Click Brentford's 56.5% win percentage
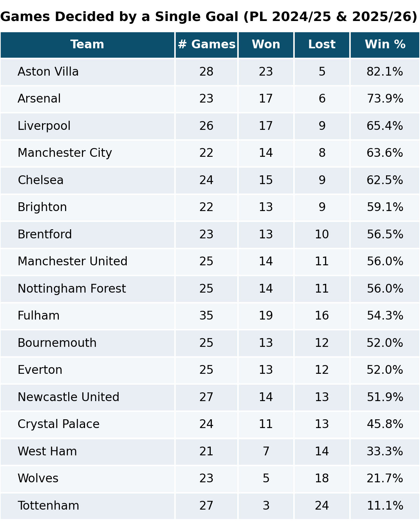Image resolution: width=420 pixels, height=525 pixels. pyautogui.click(x=385, y=234)
